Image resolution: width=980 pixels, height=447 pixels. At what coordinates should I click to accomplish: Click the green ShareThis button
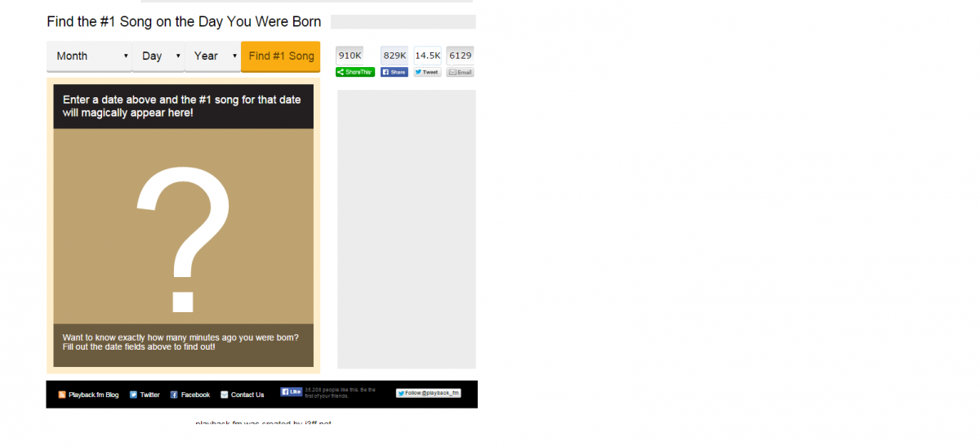tap(355, 72)
